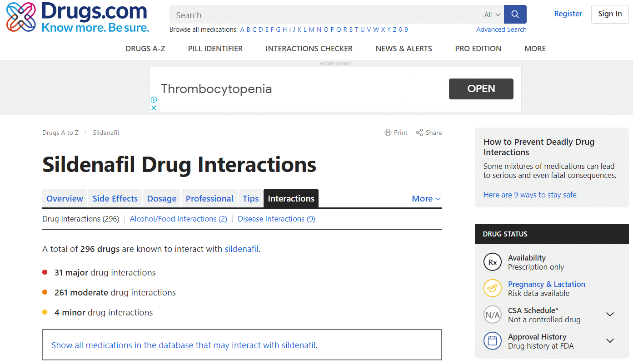Screen dimensions: 633x364
Task: Click the Drug history at FDA text
Action: [x=541, y=346]
